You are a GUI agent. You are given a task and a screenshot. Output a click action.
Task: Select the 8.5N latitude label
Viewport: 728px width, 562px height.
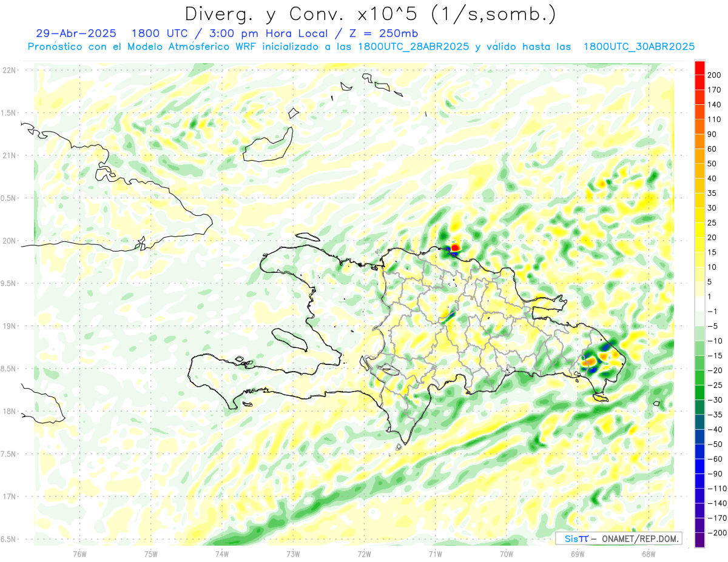pyautogui.click(x=8, y=369)
